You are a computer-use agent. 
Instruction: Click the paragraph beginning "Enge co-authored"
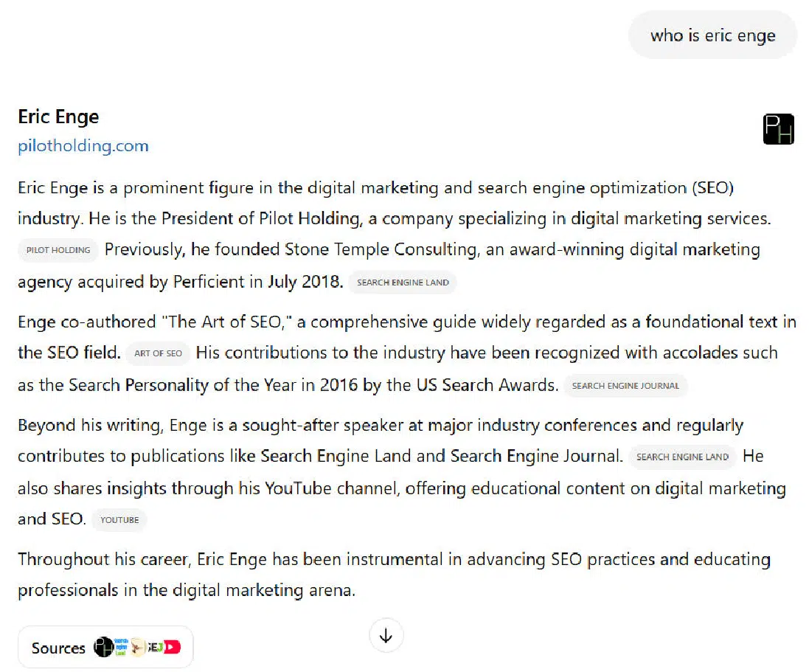pyautogui.click(x=407, y=353)
